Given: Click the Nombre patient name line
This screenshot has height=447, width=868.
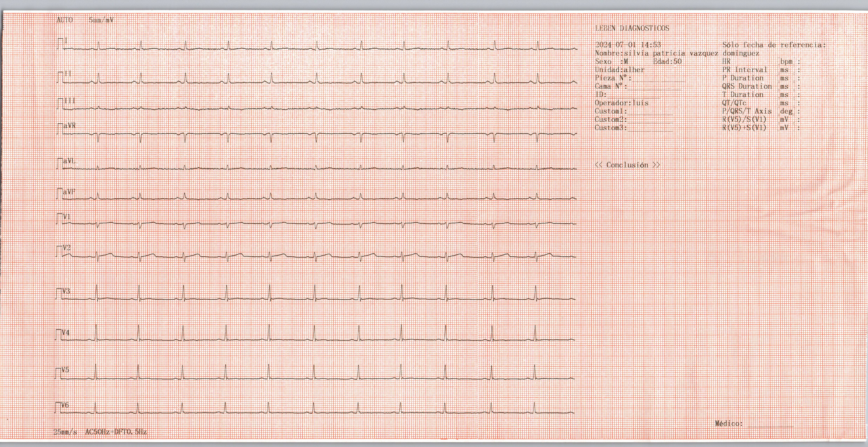Looking at the screenshot, I should pos(677,53).
